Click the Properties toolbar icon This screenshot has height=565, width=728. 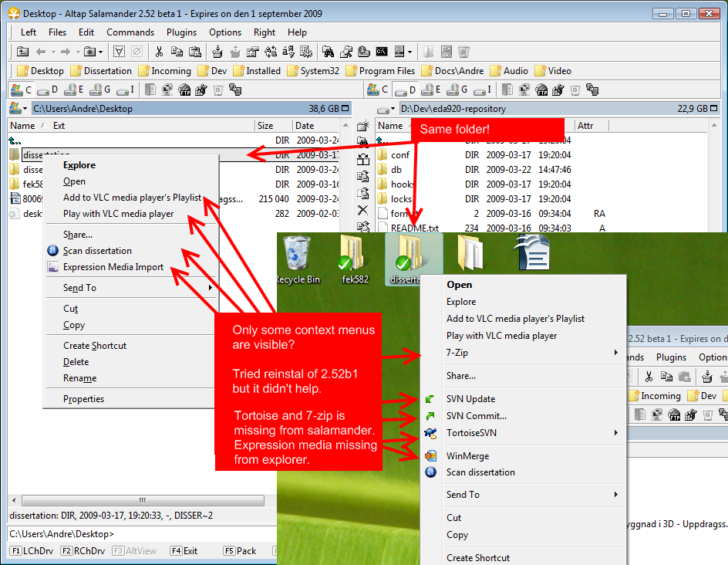(x=253, y=52)
